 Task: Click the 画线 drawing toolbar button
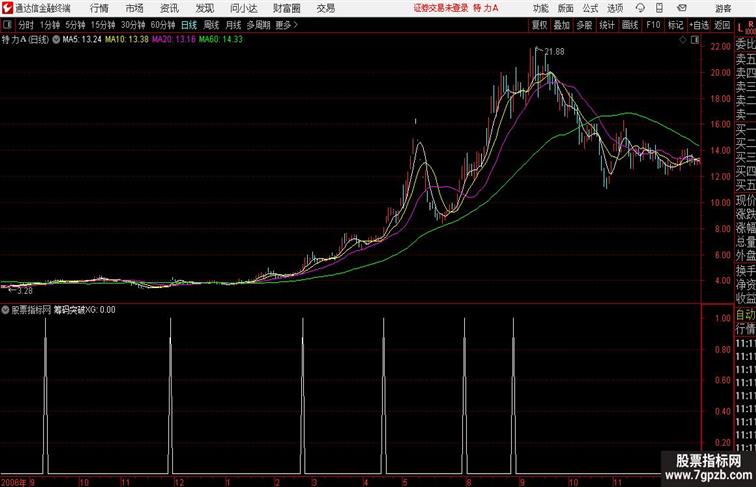630,25
